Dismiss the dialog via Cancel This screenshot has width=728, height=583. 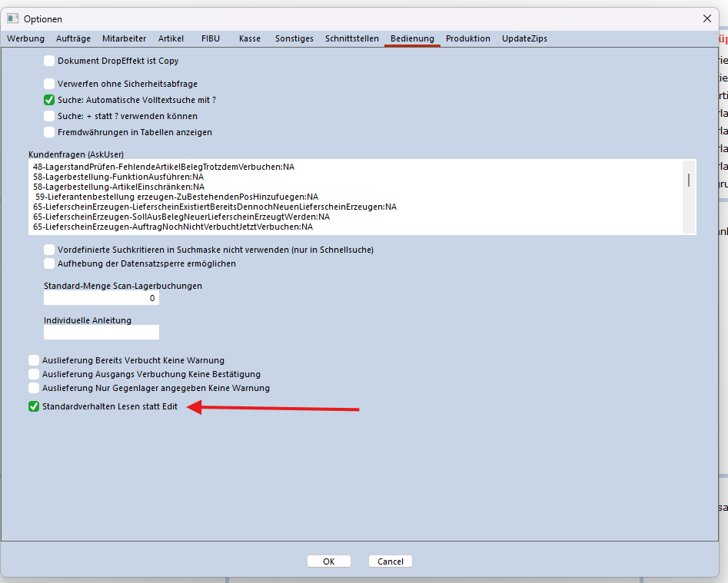click(x=390, y=561)
